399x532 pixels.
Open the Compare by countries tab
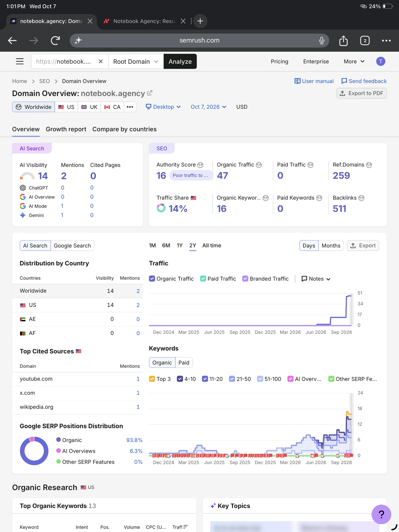pos(125,129)
